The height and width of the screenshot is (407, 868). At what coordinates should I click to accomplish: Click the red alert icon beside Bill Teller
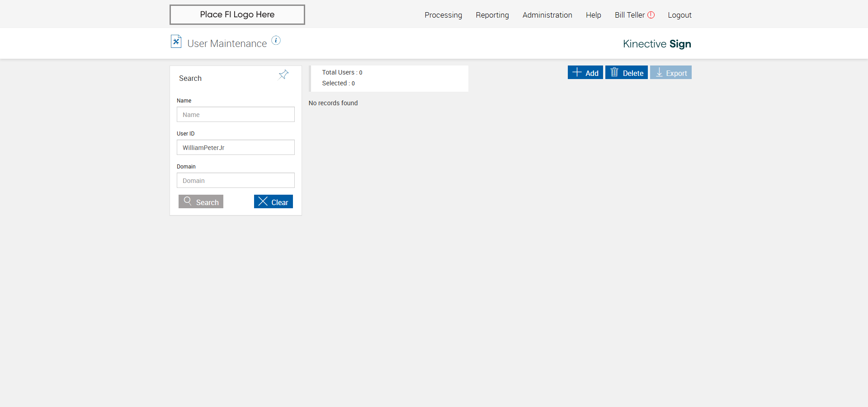tap(651, 15)
